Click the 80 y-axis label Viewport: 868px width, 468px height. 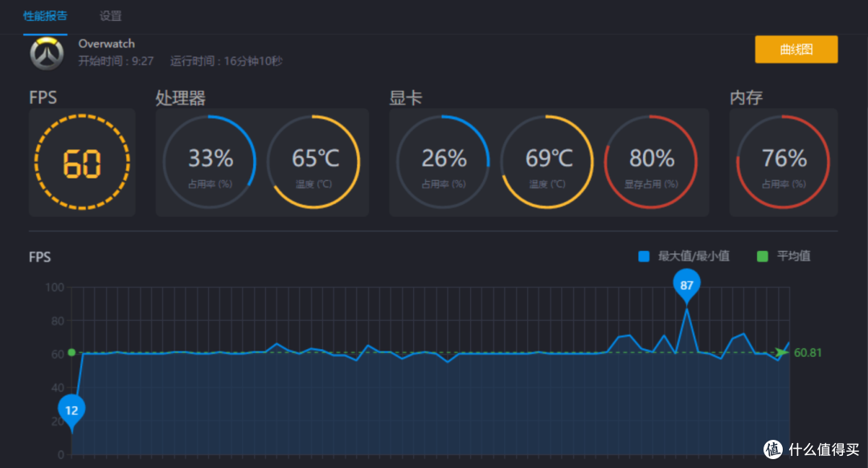[58, 321]
